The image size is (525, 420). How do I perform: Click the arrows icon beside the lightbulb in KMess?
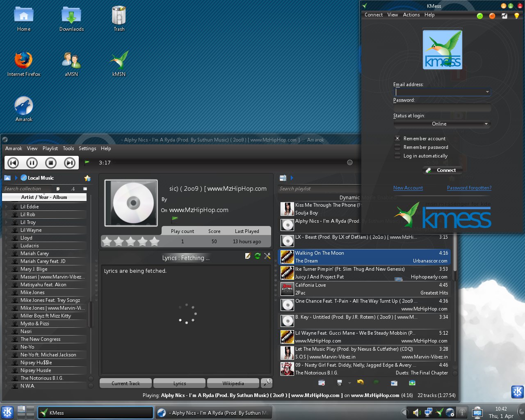tap(504, 16)
